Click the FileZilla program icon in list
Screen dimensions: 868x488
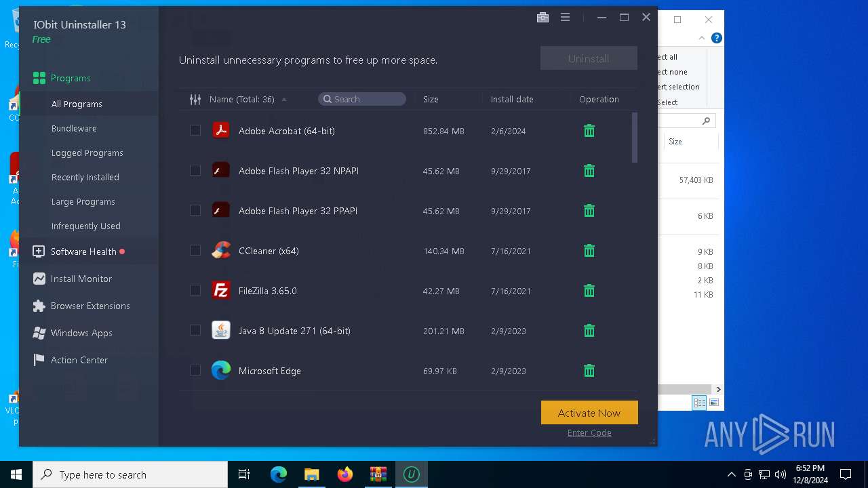coord(221,290)
